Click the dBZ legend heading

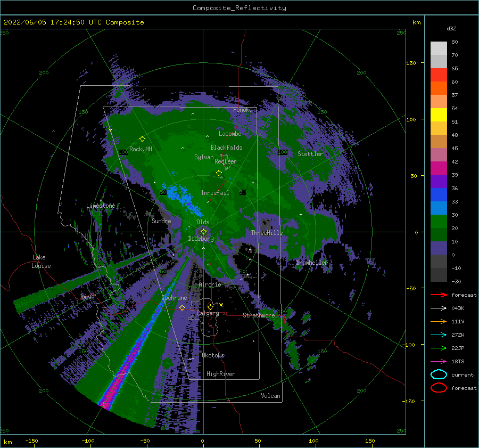pyautogui.click(x=451, y=28)
